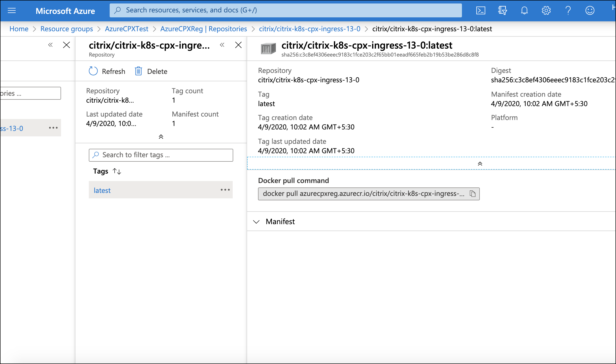
Task: Open more options for latest tag
Action: (x=225, y=190)
